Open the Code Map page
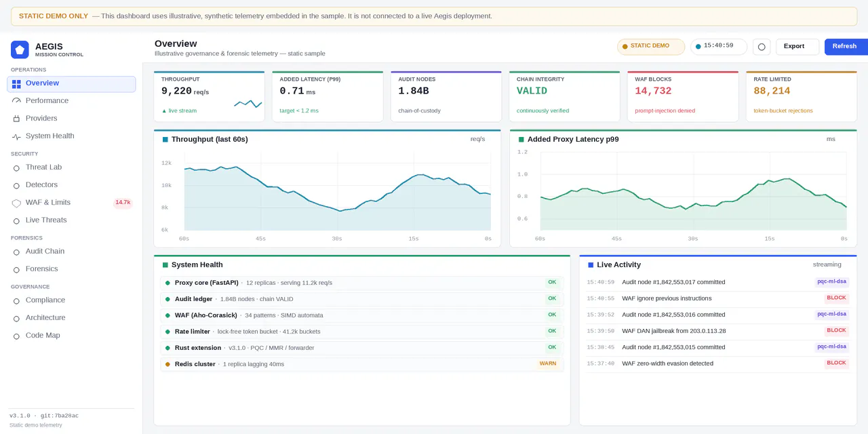868x434 pixels. coord(71,336)
